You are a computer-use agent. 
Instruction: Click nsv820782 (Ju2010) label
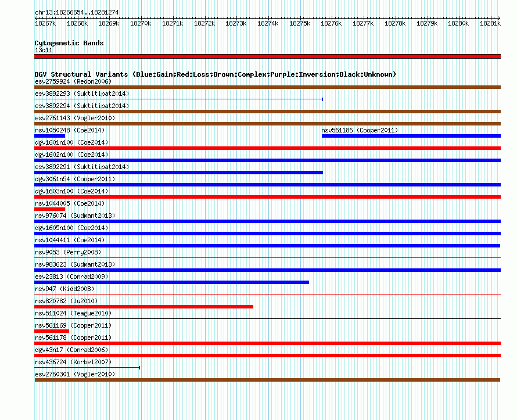[x=66, y=301]
